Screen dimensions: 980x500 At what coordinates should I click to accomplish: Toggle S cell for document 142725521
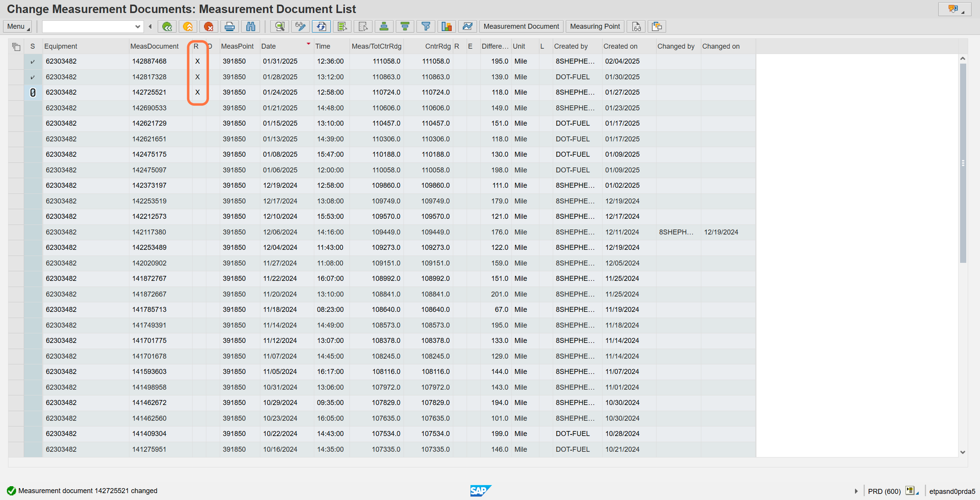coord(33,93)
